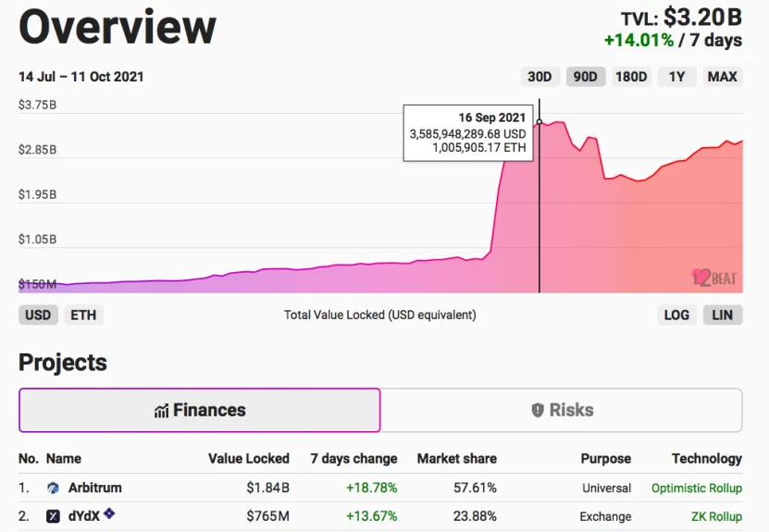Toggle chart currency to USD

pyautogui.click(x=38, y=315)
